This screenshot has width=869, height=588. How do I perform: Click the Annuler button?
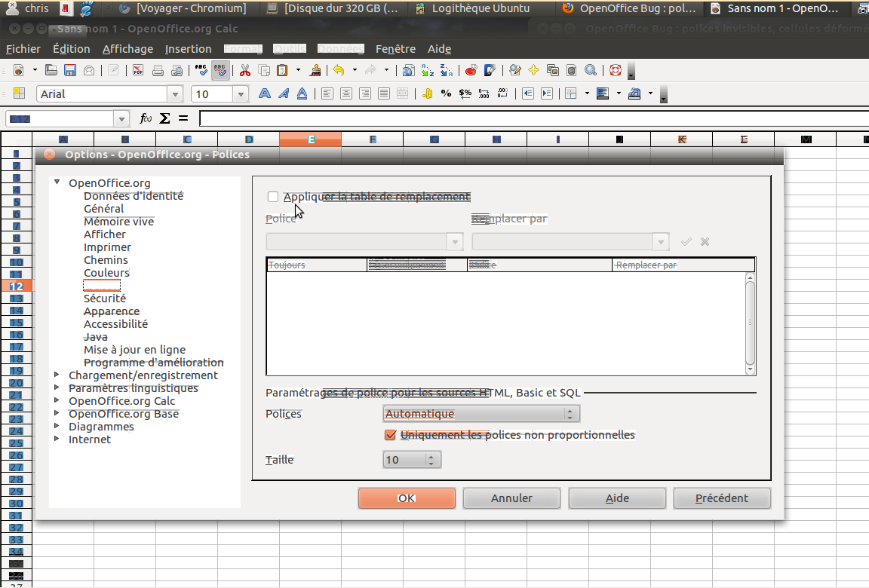click(511, 498)
